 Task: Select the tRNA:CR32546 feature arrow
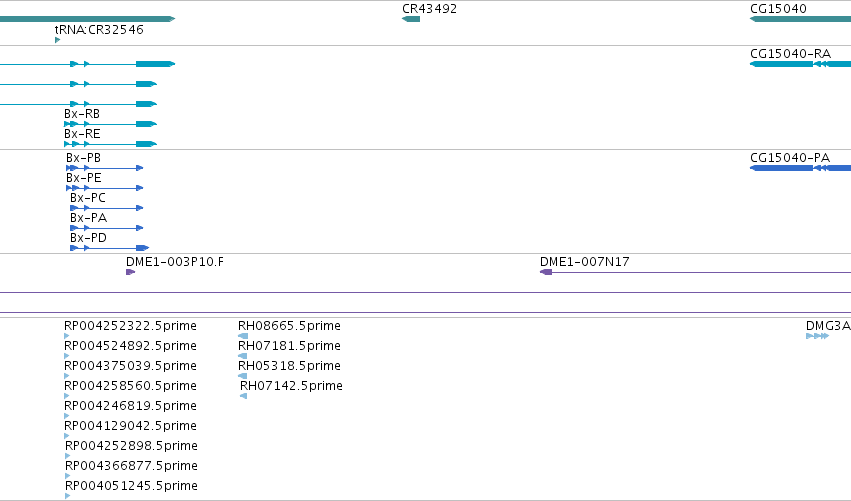(58, 40)
